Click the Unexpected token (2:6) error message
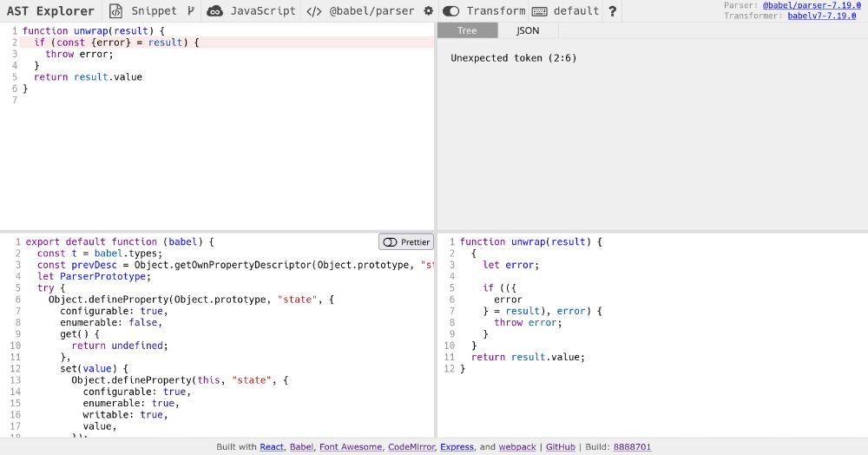Screen dimensions: 868x455 [513, 58]
